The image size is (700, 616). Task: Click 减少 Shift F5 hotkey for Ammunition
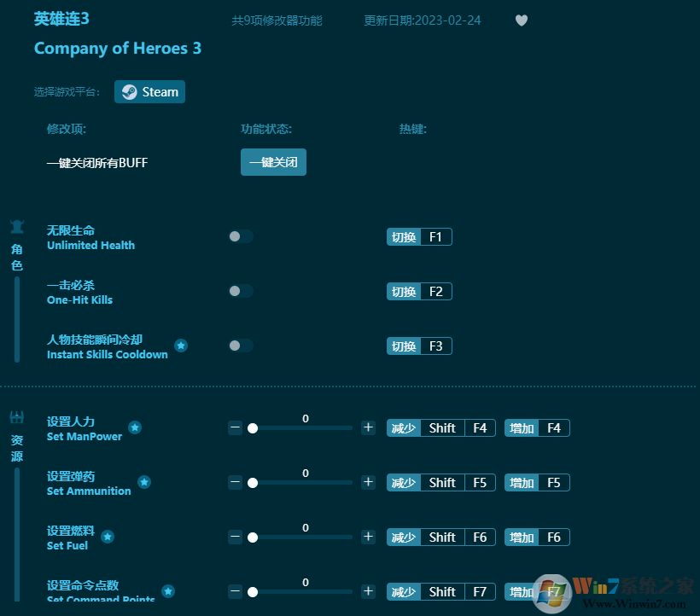click(x=441, y=483)
